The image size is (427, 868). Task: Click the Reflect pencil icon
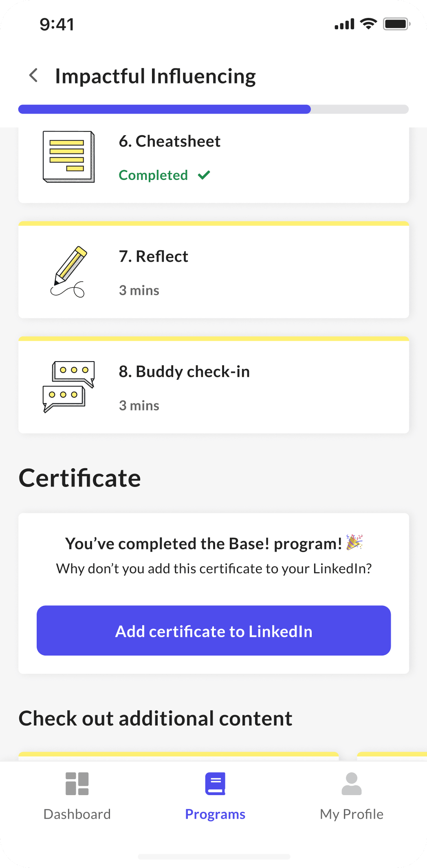tap(69, 272)
